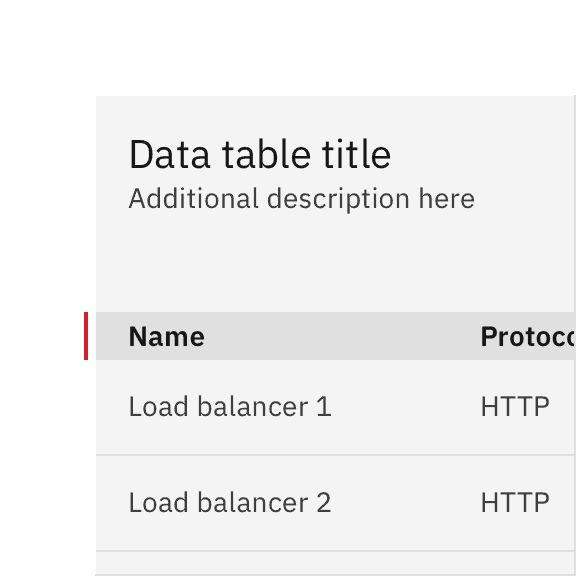Click the Data table title heading
Image resolution: width=576 pixels, height=576 pixels.
260,155
